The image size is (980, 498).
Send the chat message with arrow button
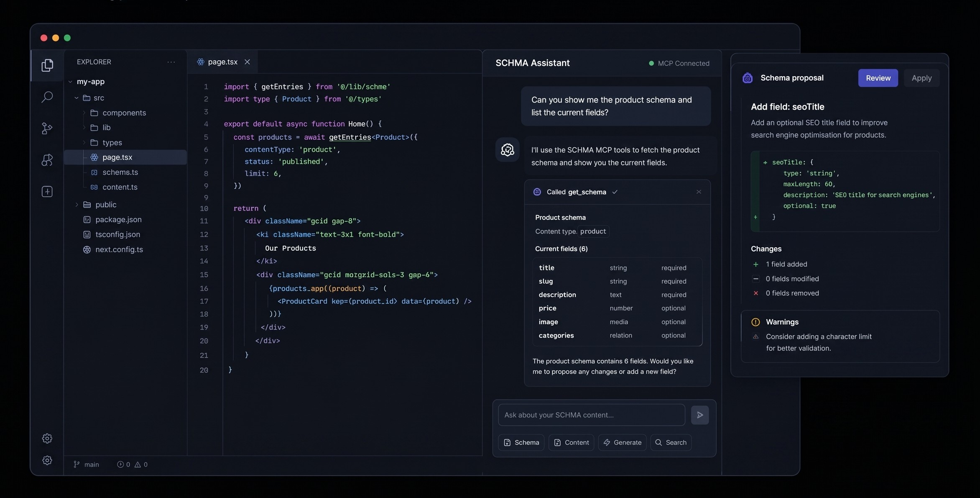pyautogui.click(x=700, y=415)
